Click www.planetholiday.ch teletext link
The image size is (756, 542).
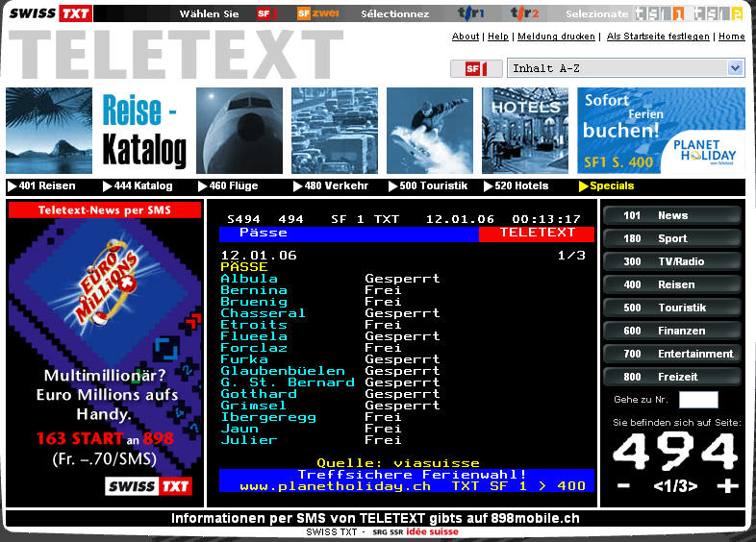(335, 486)
